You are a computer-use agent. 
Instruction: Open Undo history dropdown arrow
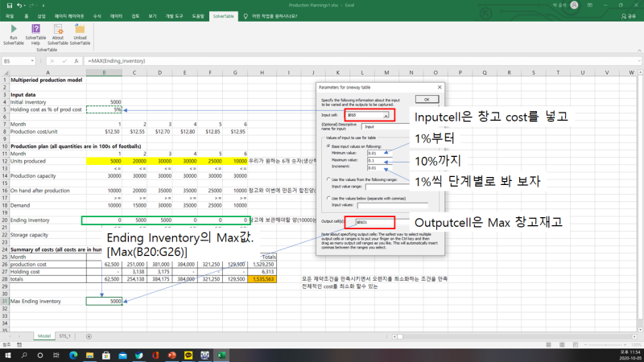[x=25, y=6]
